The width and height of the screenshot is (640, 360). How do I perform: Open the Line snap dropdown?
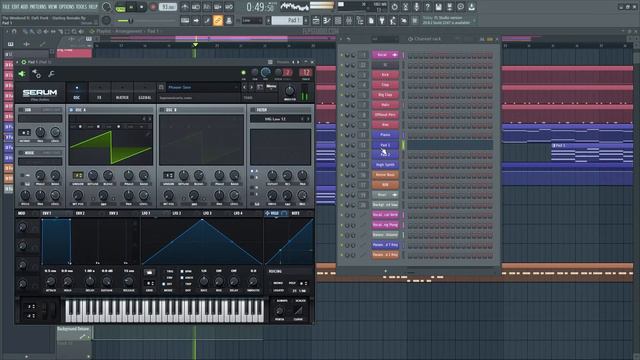(251, 20)
